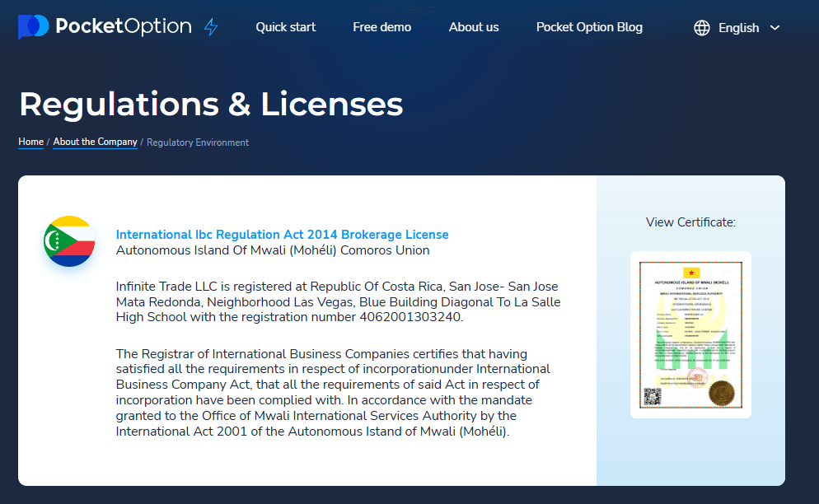Click the Regulations & Licenses heading
The height and width of the screenshot is (504, 819).
pyautogui.click(x=211, y=104)
